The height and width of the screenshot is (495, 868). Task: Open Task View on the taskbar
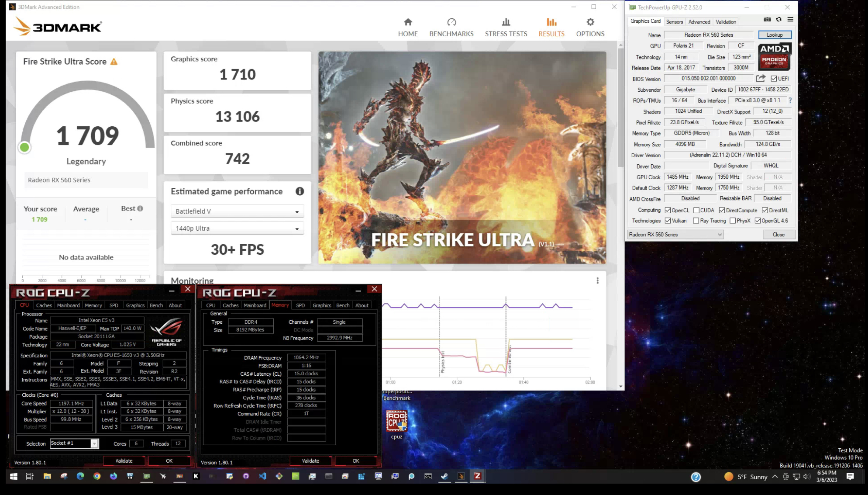[30, 476]
